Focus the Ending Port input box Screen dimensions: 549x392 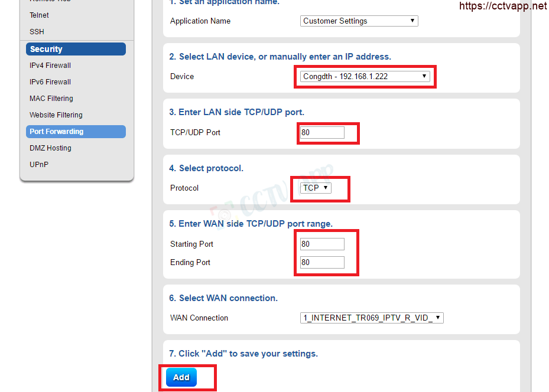[322, 263]
